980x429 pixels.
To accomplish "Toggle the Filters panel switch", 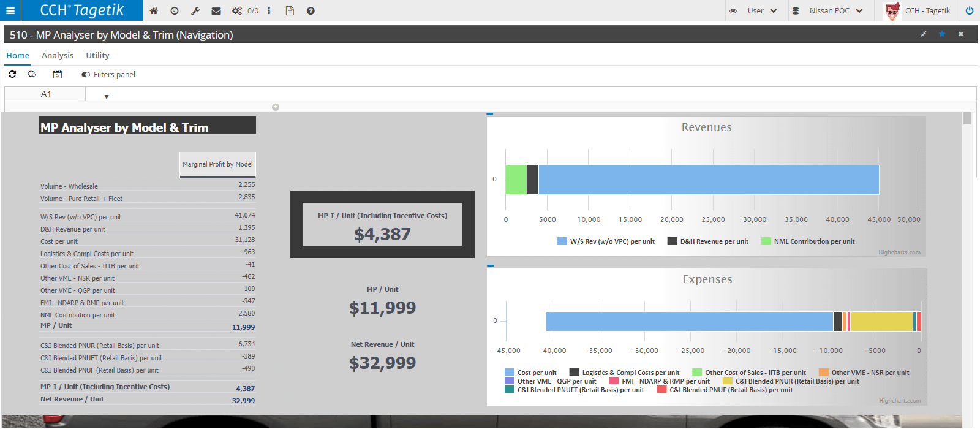I will pyautogui.click(x=86, y=75).
